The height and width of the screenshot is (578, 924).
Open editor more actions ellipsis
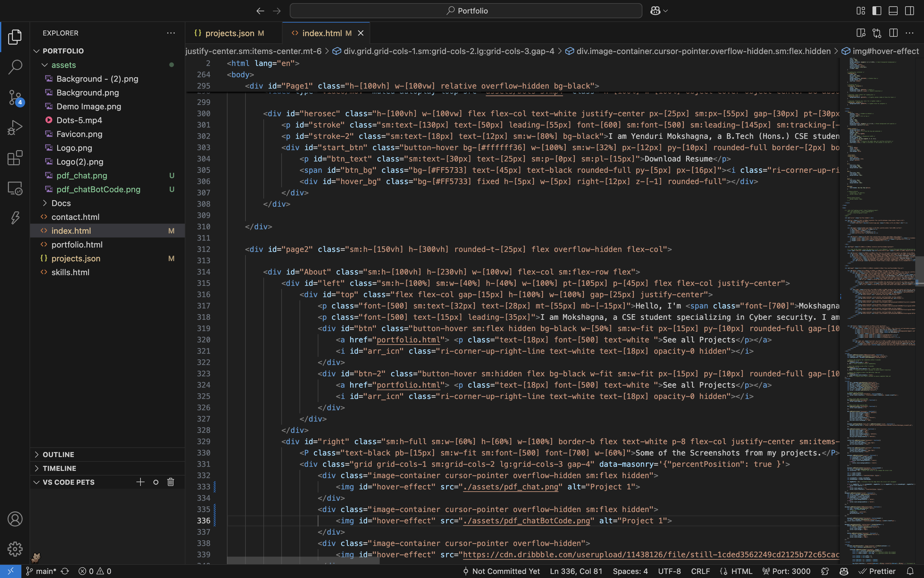pyautogui.click(x=910, y=33)
